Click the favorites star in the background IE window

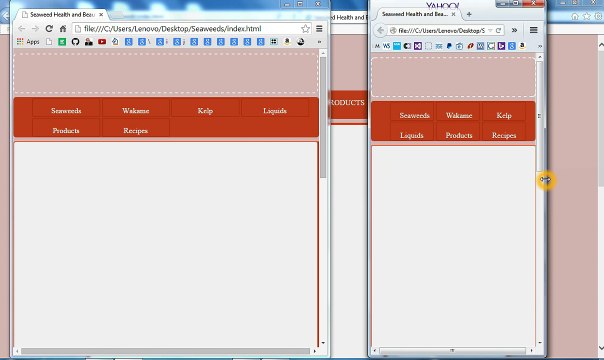(587, 16)
